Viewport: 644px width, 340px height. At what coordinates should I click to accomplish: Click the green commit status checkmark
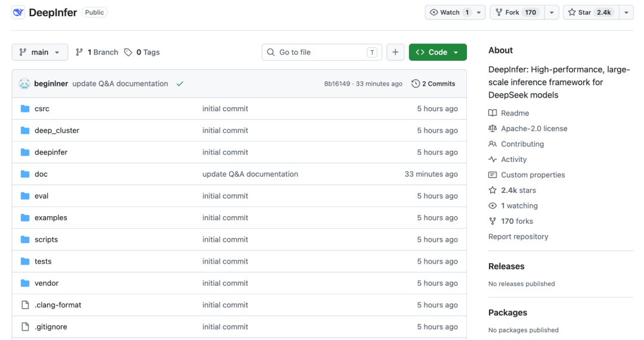click(x=180, y=84)
